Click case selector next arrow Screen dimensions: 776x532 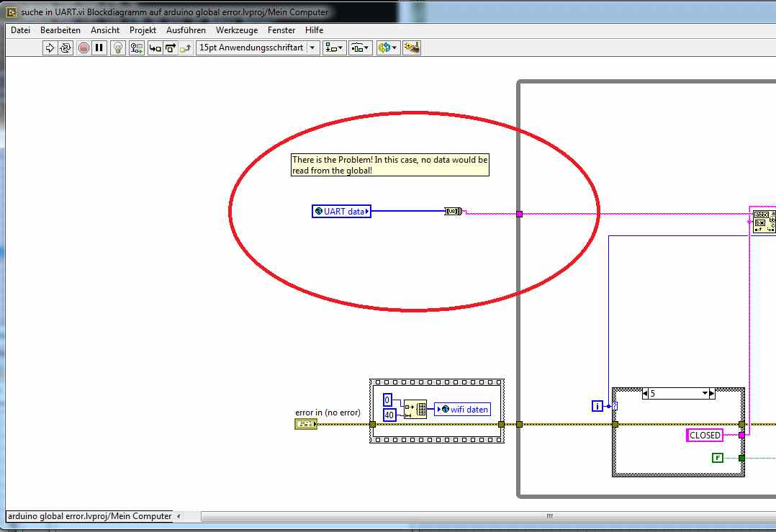[712, 394]
